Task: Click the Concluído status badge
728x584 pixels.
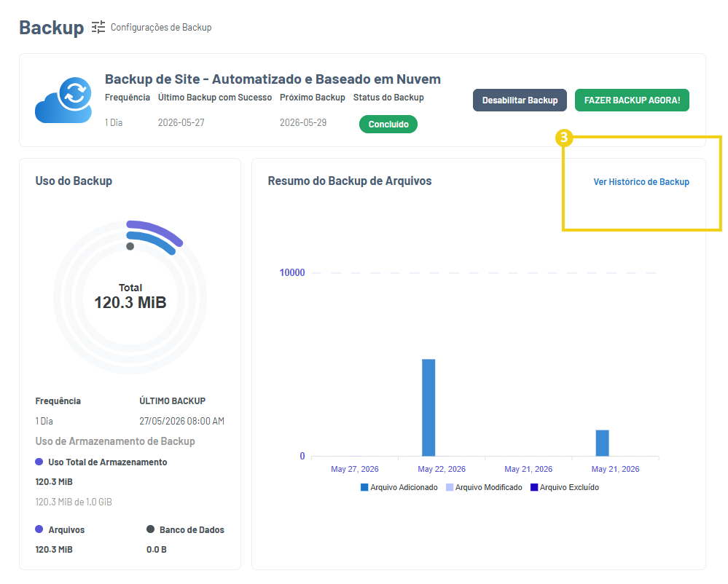Action: [388, 125]
